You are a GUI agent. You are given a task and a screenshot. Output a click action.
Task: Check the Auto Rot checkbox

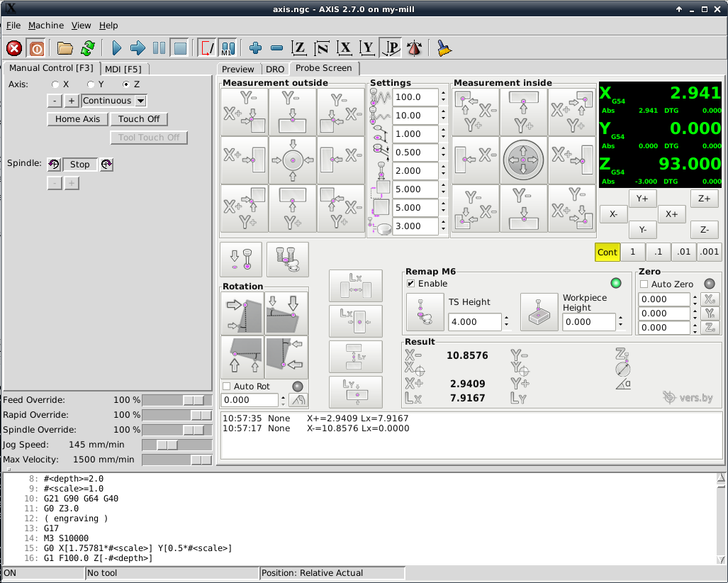coord(227,386)
